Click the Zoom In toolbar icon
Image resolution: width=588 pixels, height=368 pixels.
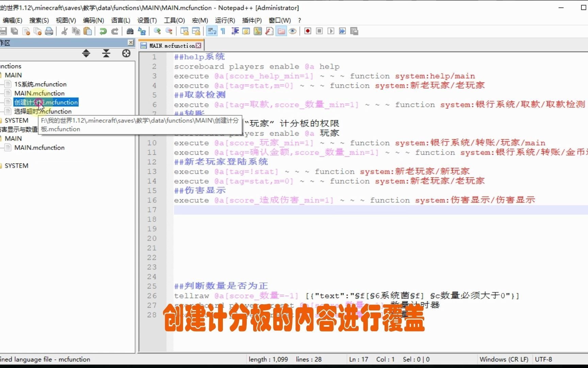click(x=157, y=31)
